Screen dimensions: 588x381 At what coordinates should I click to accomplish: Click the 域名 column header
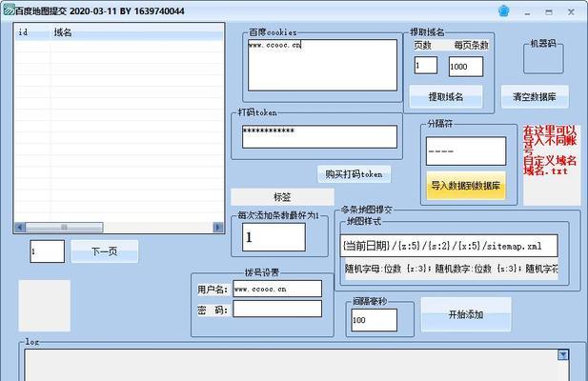[136, 32]
